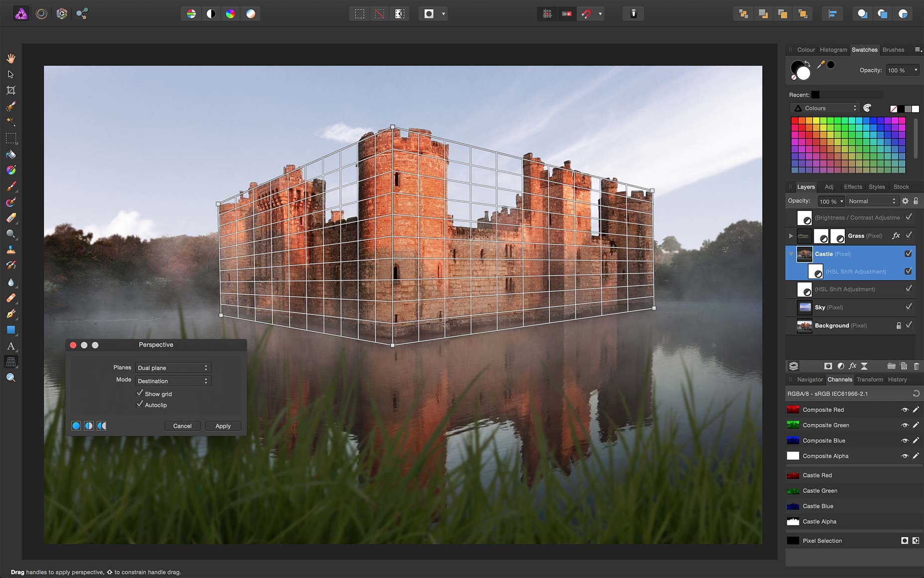Screen dimensions: 924x578
Task: Open the blend mode dropdown showing Normal
Action: (872, 201)
